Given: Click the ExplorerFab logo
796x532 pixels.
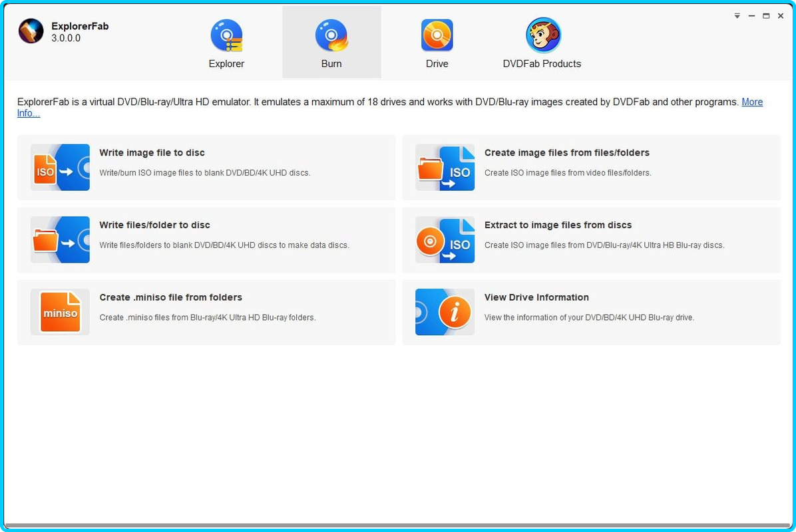Looking at the screenshot, I should coord(31,31).
